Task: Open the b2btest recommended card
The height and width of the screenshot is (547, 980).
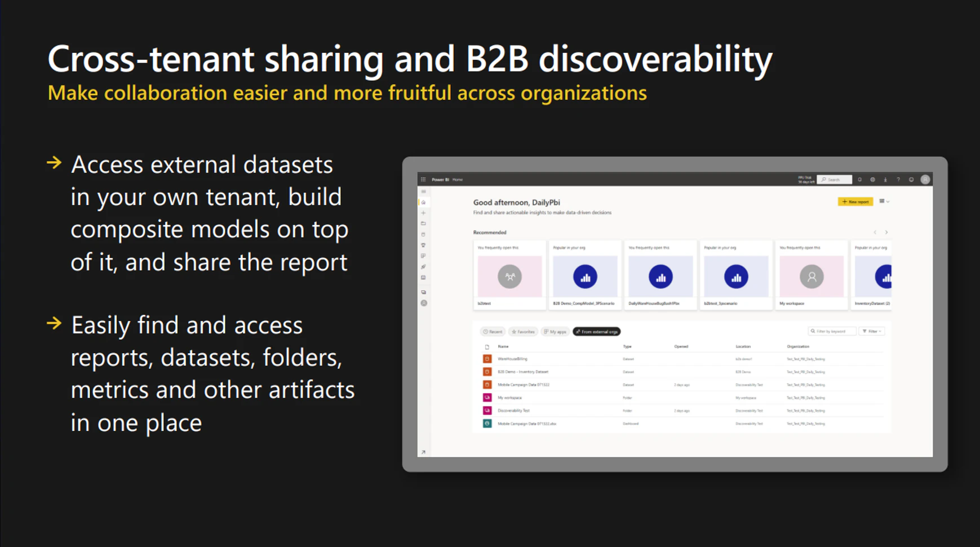Action: 509,275
